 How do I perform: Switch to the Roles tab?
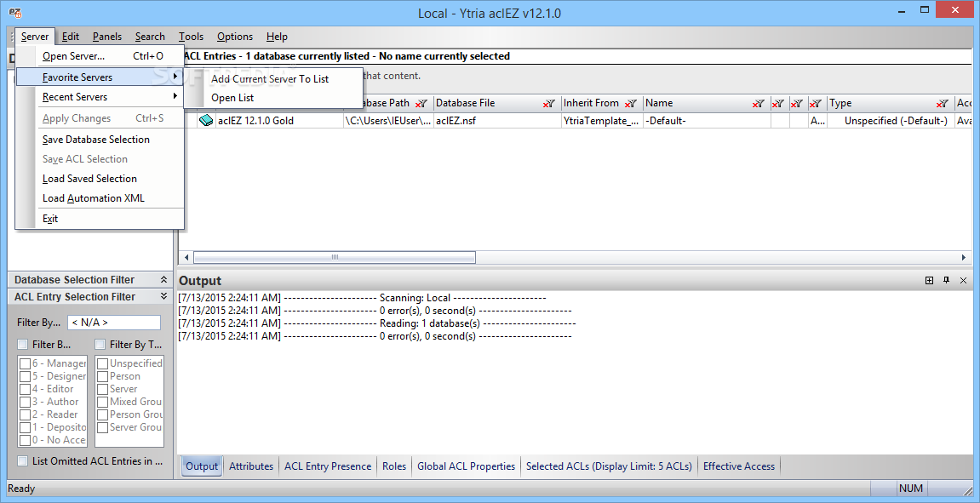click(394, 466)
